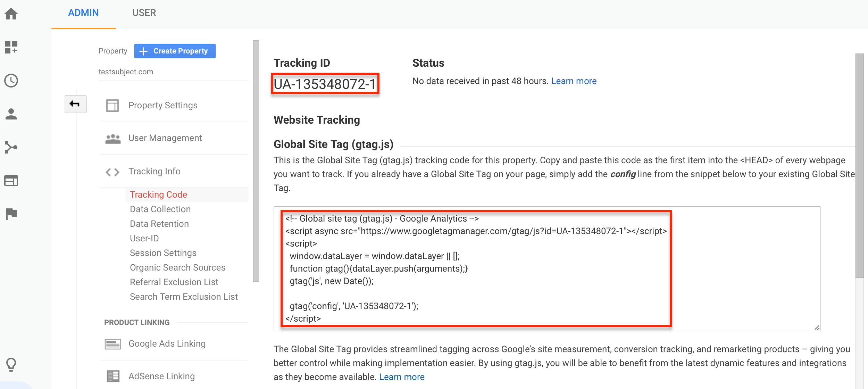Select User-ID submenu item
The image size is (868, 389).
[x=144, y=238]
